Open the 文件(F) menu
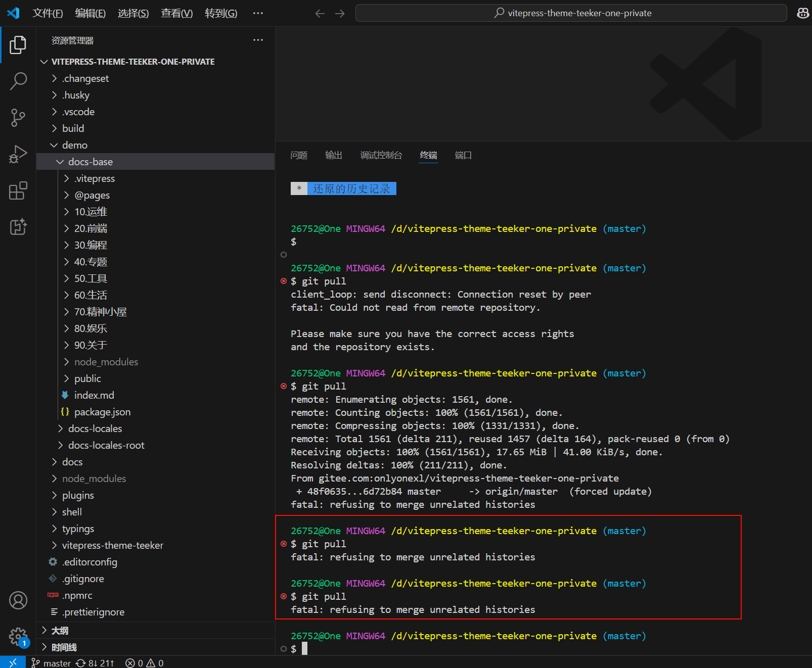 tap(48, 13)
